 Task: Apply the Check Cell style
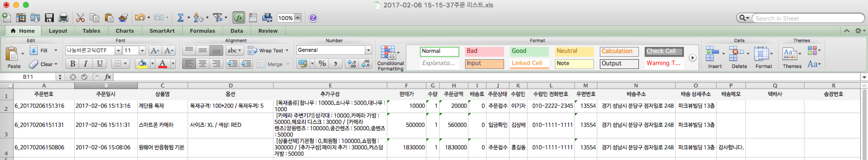point(664,51)
